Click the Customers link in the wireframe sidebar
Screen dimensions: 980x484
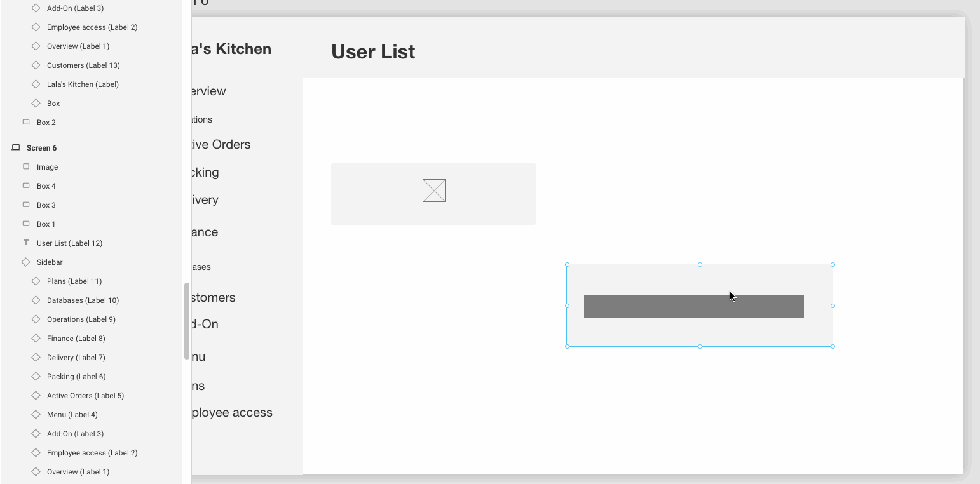point(212,297)
